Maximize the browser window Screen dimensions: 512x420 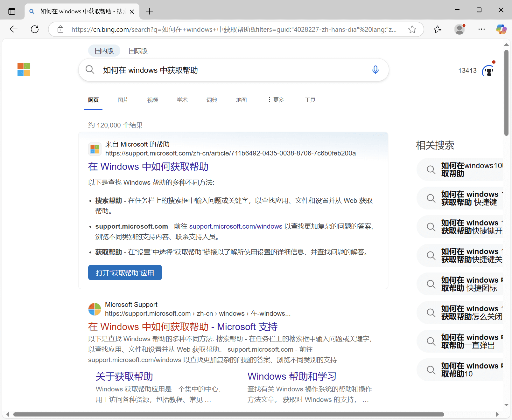coord(479,10)
